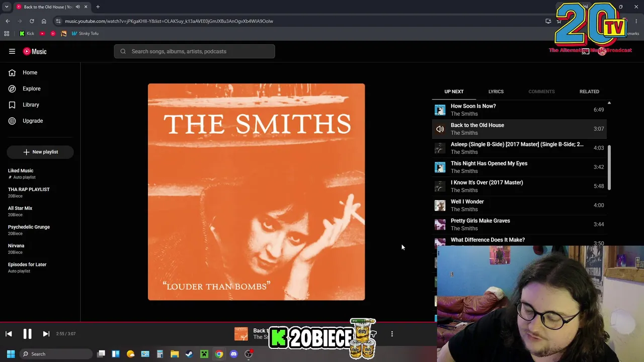Click the YouTube Music logo

coord(35,51)
